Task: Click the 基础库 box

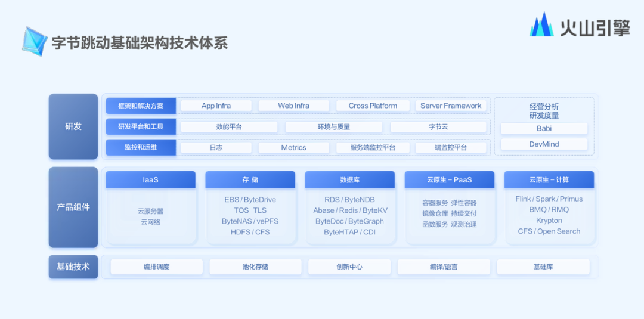Action: pos(543,267)
